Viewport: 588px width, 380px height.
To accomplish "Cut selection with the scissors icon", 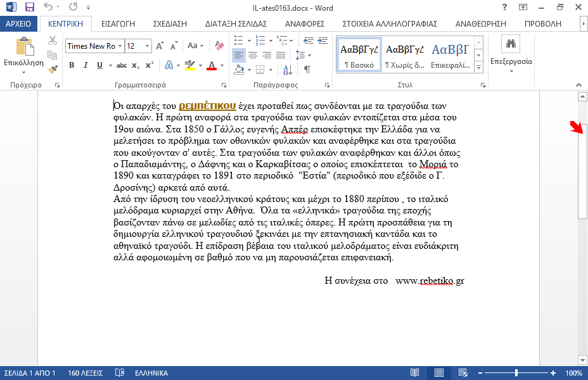I will (x=53, y=41).
